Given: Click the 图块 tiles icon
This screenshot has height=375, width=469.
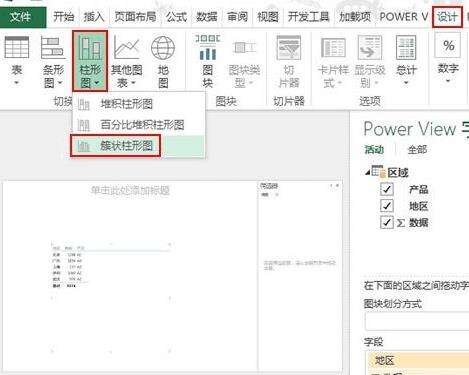Looking at the screenshot, I should coord(207,61).
